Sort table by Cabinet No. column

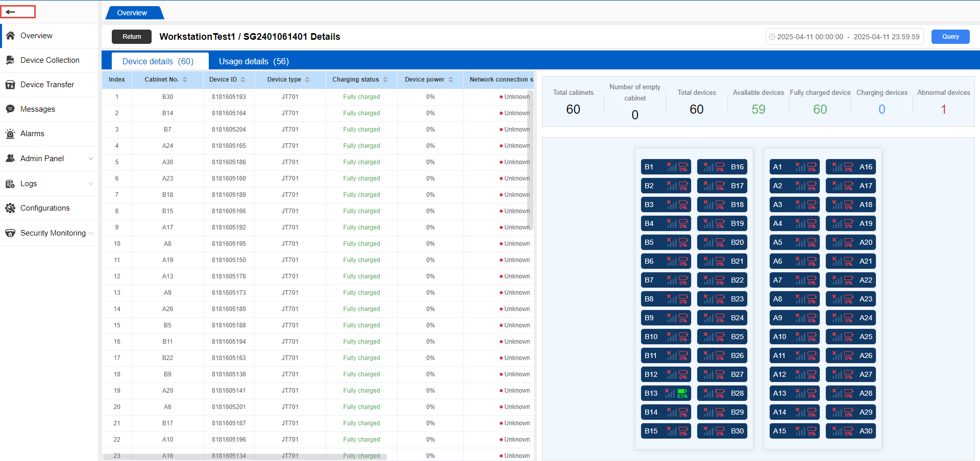tap(185, 80)
